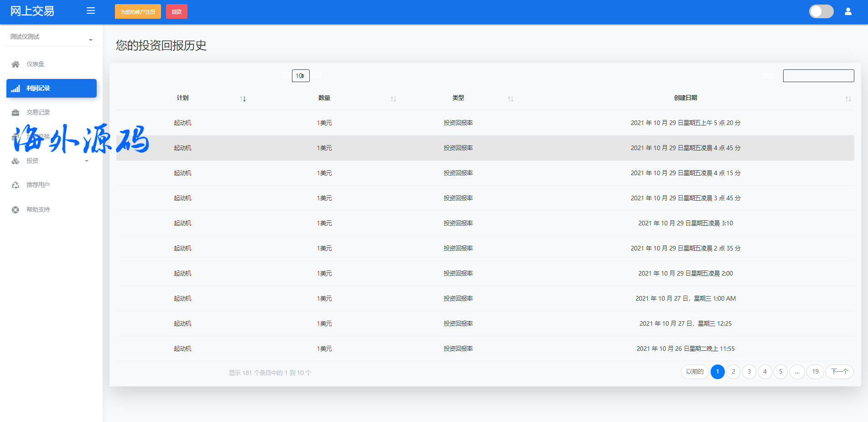
Task: Open the entries-per-page dropdown showing 10
Action: click(301, 76)
